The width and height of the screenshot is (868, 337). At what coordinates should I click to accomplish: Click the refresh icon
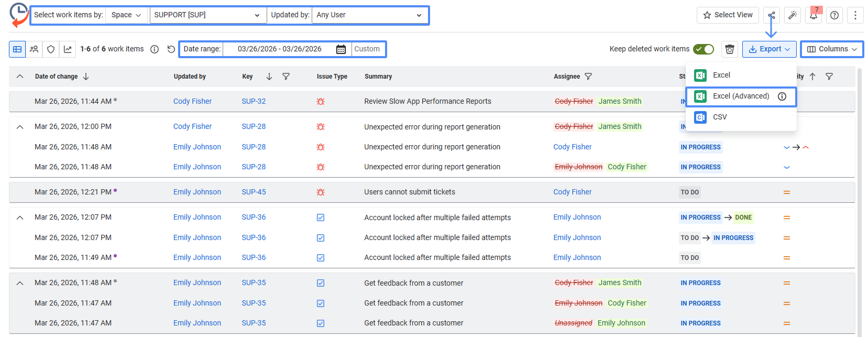(x=171, y=49)
